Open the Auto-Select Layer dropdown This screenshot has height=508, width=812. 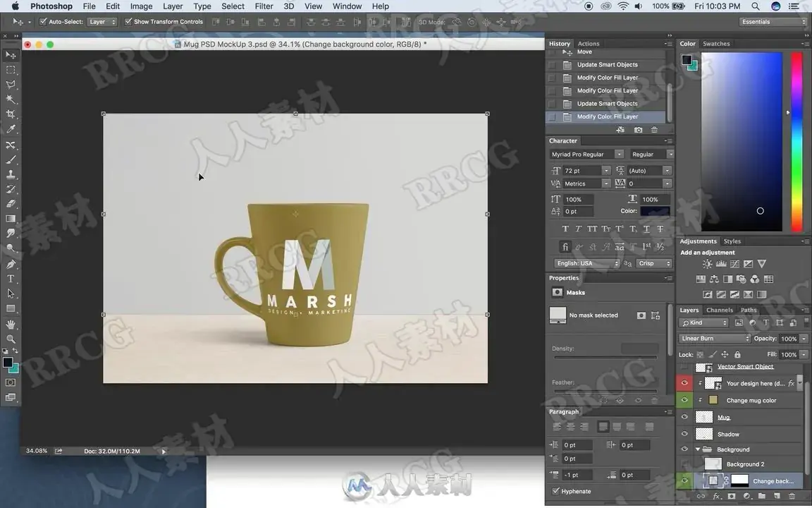coord(101,22)
